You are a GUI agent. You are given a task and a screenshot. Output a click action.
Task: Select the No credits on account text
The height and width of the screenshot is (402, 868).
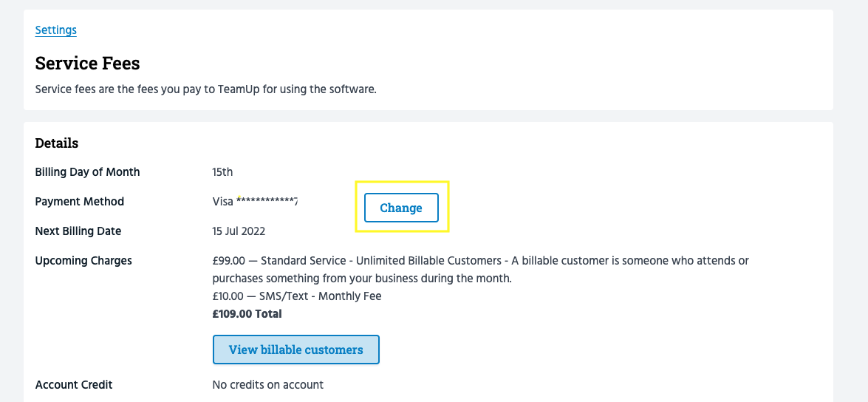(267, 385)
